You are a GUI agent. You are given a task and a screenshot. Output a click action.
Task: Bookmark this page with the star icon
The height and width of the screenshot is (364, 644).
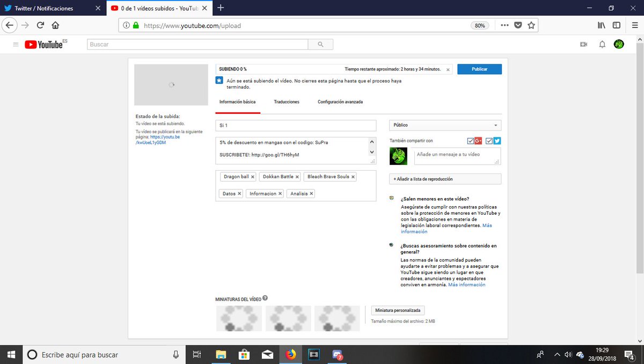pos(531,25)
